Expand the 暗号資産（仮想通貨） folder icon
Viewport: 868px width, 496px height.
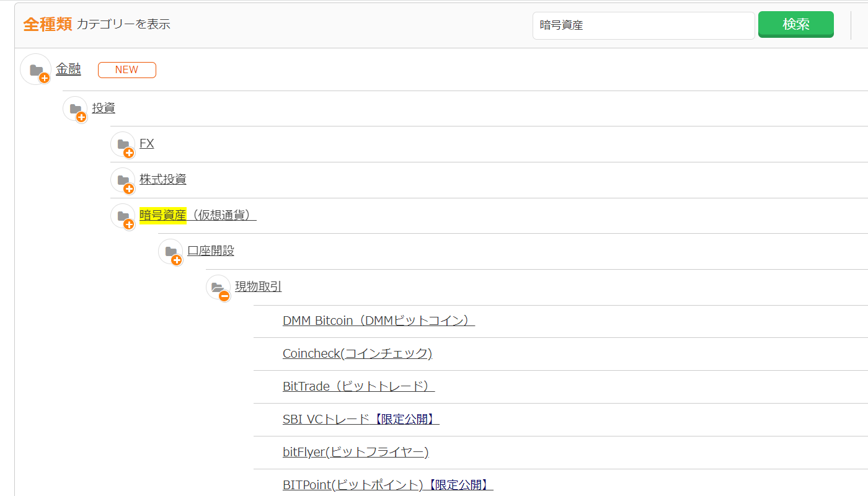click(x=123, y=216)
